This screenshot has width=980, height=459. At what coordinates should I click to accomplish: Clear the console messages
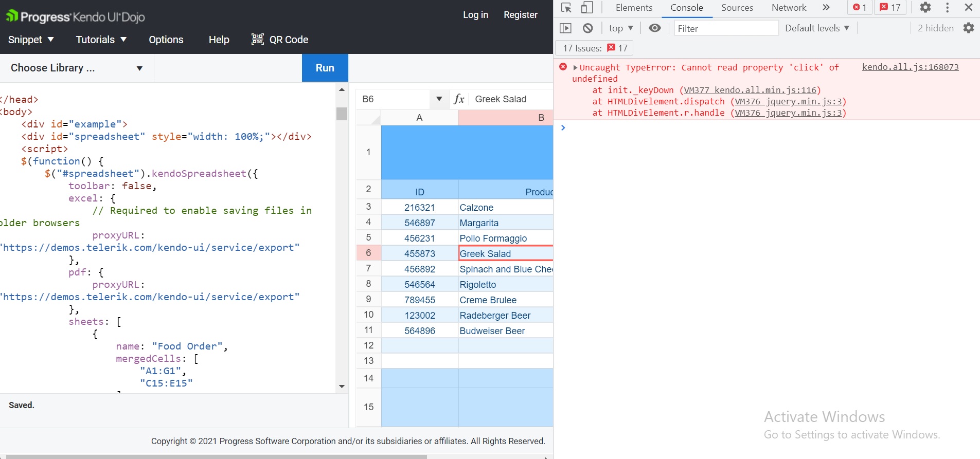click(588, 28)
